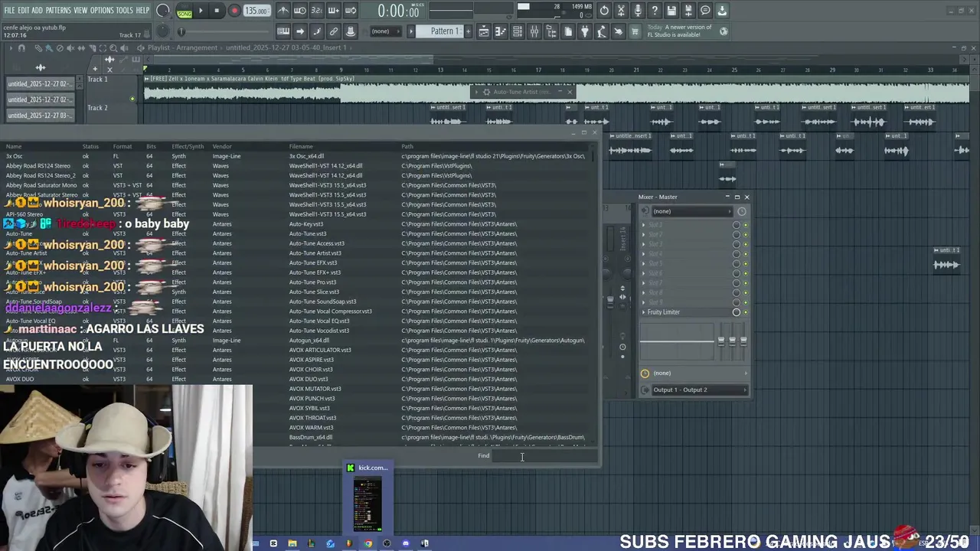Toggle loop recording icon
Viewport: 980px width, 551px height.
coord(351,11)
